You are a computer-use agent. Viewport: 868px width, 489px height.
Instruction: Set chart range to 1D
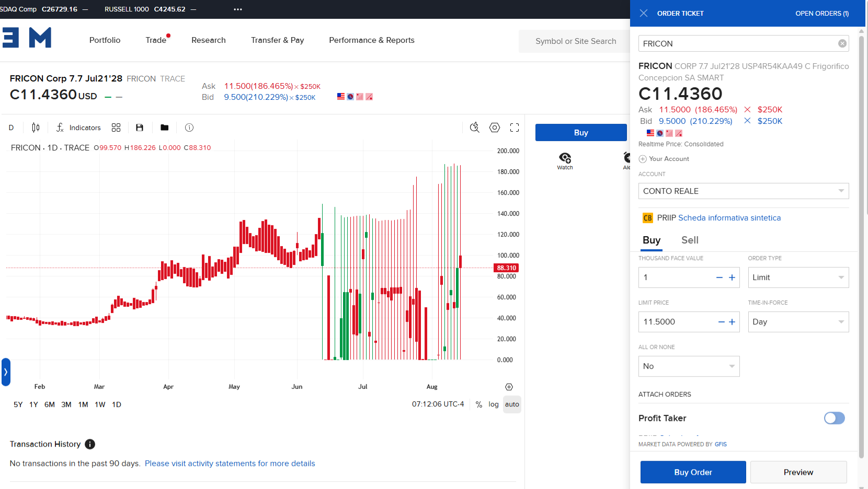[x=117, y=404]
